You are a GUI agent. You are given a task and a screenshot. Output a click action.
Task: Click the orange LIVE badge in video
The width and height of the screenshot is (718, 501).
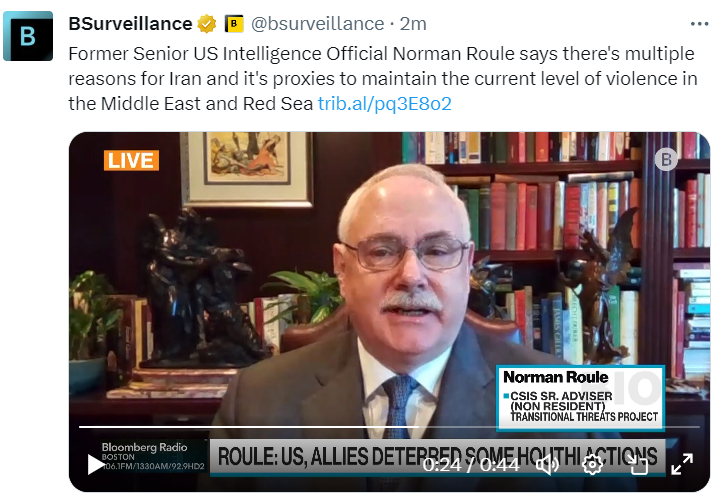pos(131,160)
